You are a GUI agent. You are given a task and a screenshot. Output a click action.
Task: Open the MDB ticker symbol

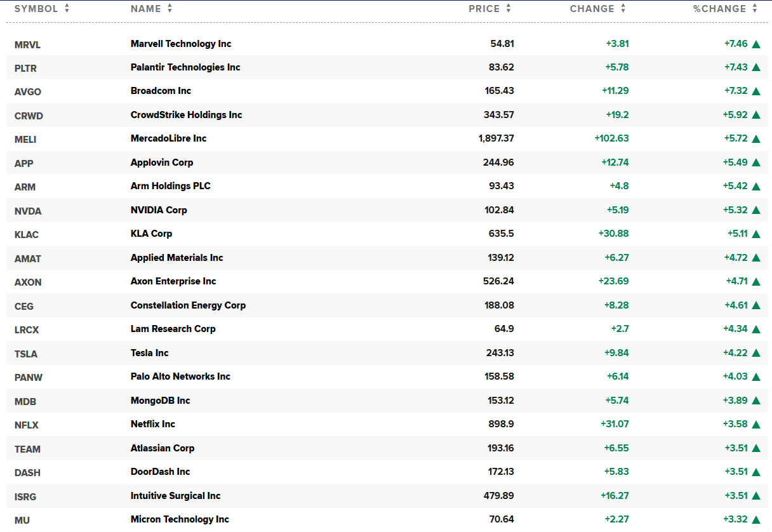click(24, 401)
